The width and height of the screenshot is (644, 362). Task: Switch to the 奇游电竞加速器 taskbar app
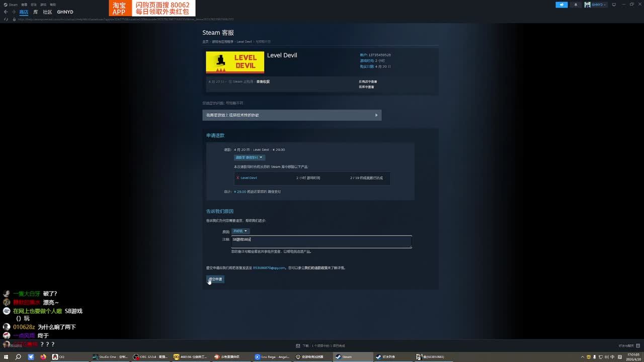coord(313,357)
